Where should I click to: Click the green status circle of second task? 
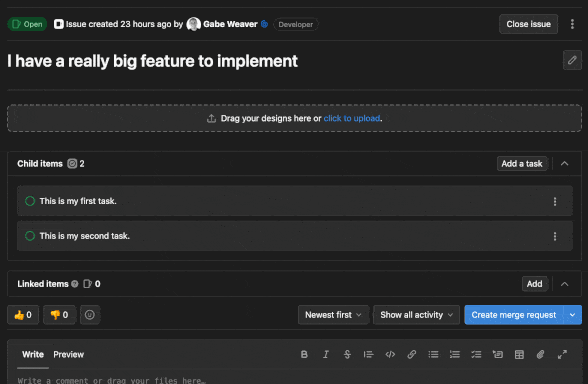30,236
